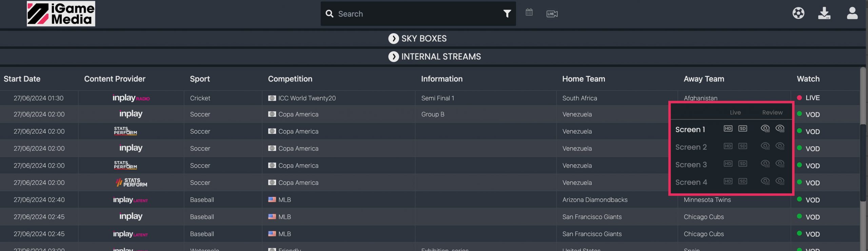The image size is (868, 251).
Task: Click the LIVE camera icon
Action: click(x=552, y=14)
